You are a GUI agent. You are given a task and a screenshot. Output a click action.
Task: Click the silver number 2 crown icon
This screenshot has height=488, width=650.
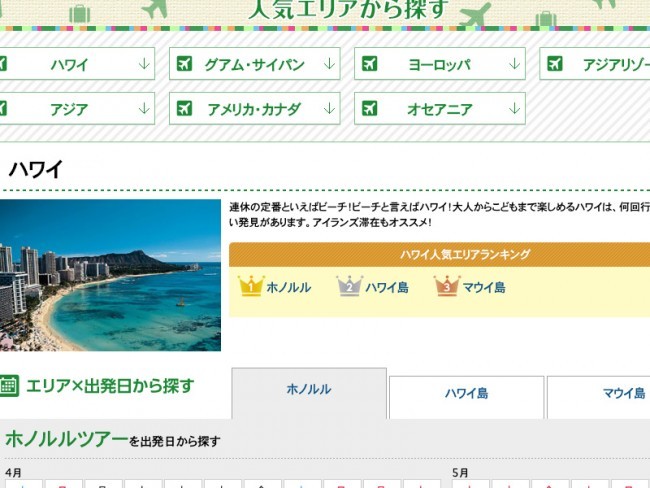349,287
